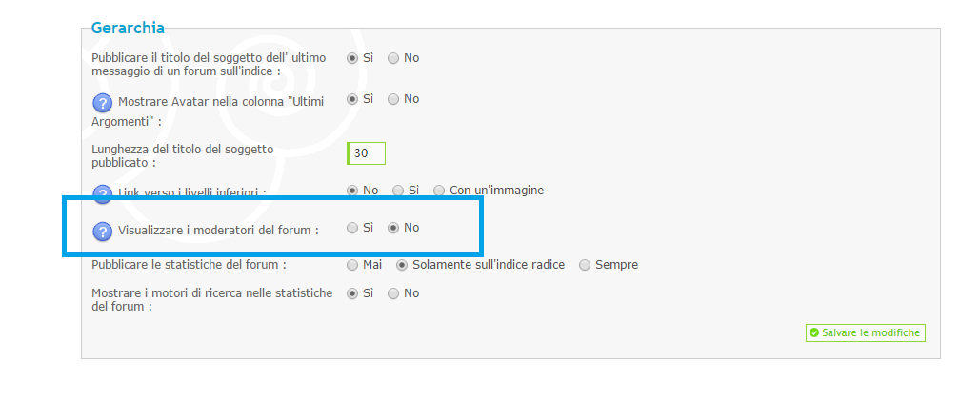Viewport: 980px width, 403px height.
Task: Select Sì for showing search engines in statistics
Action: 352,293
